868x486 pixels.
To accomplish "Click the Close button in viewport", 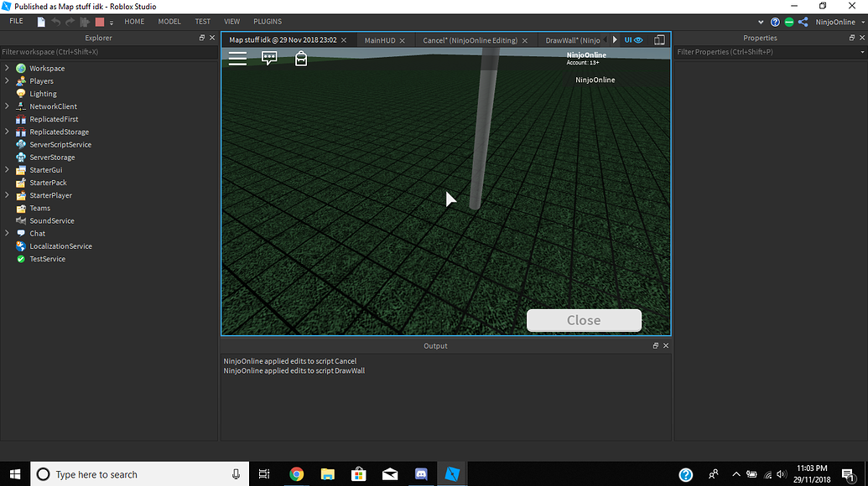I will (x=584, y=320).
